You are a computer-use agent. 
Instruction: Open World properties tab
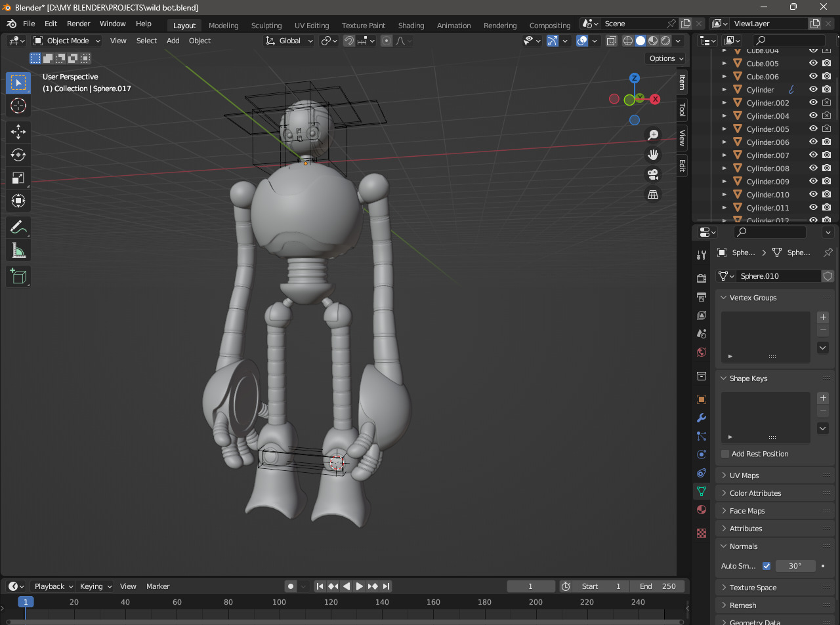(x=702, y=352)
